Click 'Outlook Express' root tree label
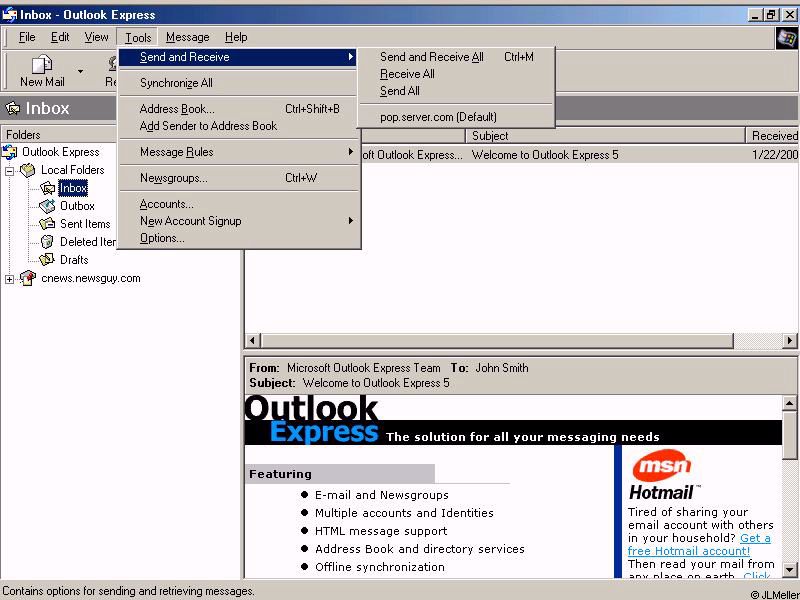 (61, 152)
